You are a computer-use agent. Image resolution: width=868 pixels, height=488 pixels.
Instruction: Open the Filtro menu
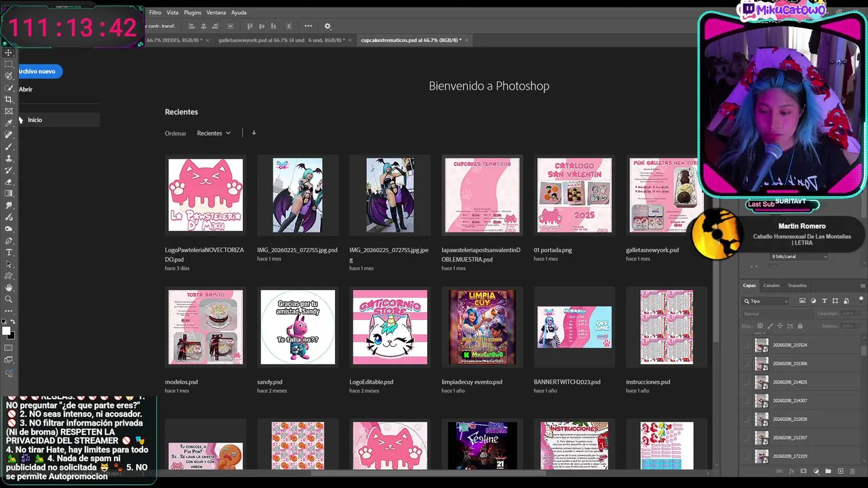(155, 12)
